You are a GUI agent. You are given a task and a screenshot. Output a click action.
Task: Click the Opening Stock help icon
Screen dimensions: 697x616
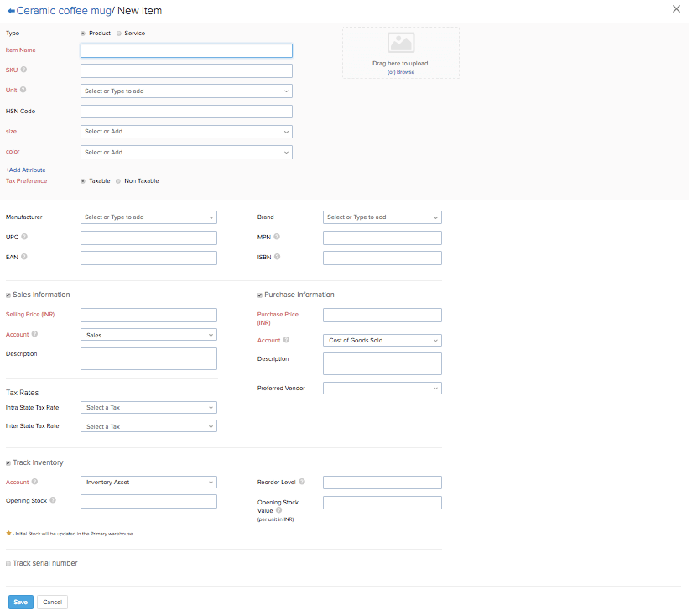point(52,500)
